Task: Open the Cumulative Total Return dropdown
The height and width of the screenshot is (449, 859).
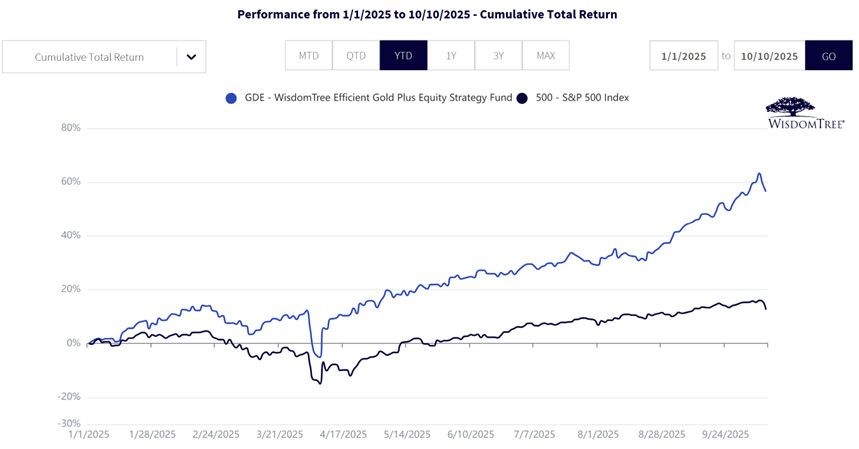Action: 104,56
